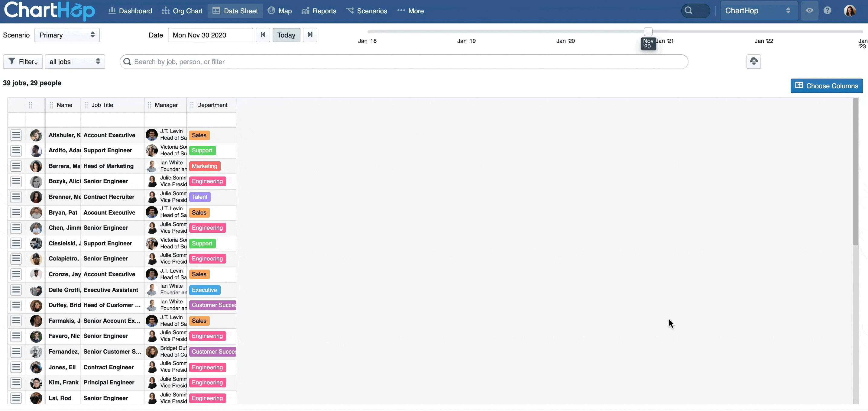
Task: Open the Org Chart view
Action: point(182,11)
